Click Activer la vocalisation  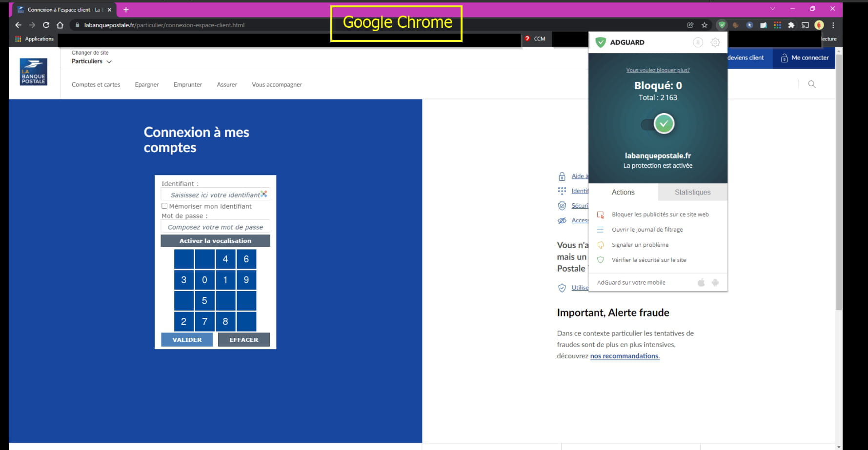click(x=215, y=241)
